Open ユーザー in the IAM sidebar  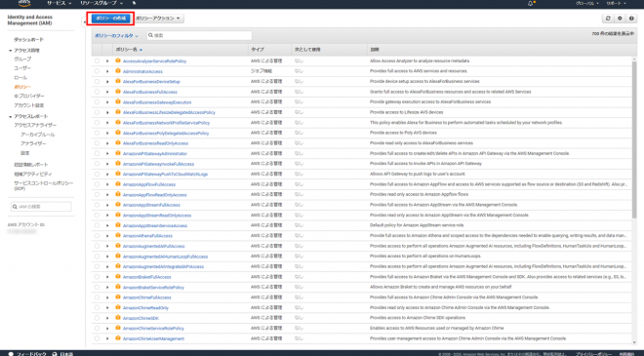[22, 68]
